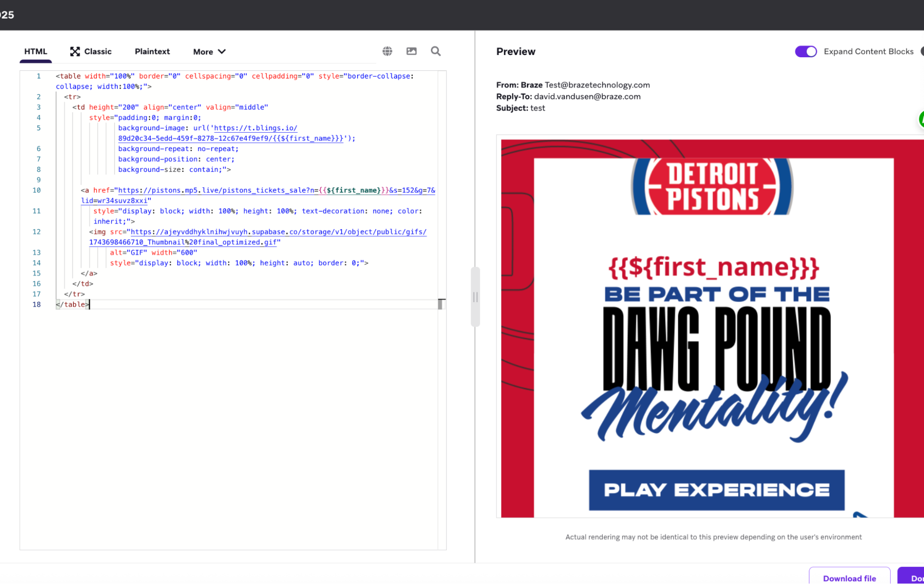Screen dimensions: 924x584
Task: Switch to the Plaintext tab
Action: 152,51
